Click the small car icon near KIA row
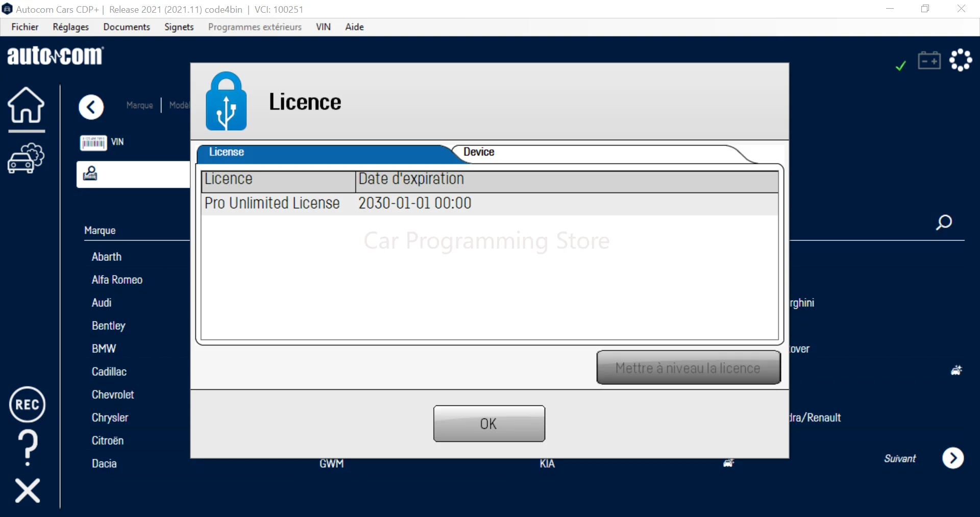980x517 pixels. [729, 463]
